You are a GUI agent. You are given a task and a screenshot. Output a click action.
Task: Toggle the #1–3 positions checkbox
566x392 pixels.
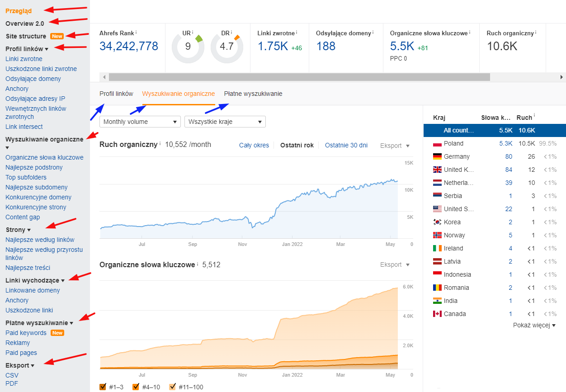103,387
